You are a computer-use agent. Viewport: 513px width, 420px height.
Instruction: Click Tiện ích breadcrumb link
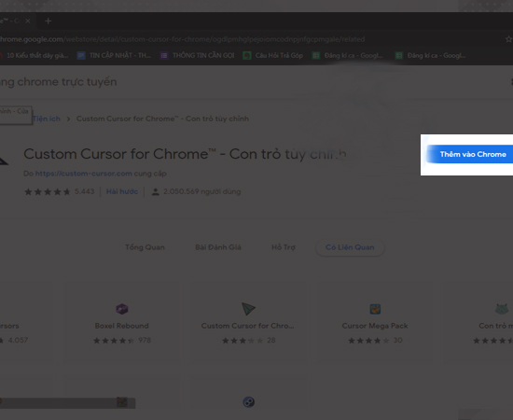[x=47, y=119]
